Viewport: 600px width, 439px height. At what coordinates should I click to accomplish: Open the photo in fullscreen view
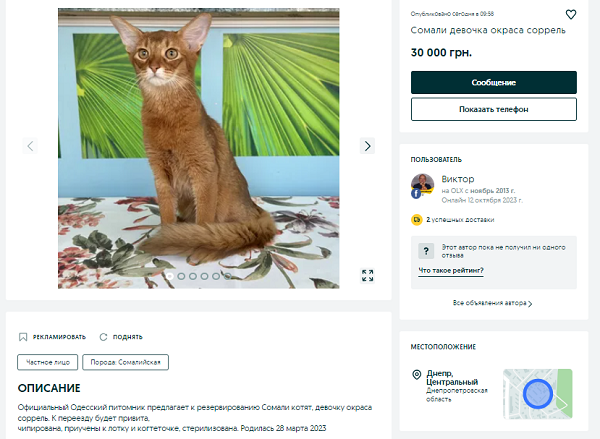click(368, 275)
